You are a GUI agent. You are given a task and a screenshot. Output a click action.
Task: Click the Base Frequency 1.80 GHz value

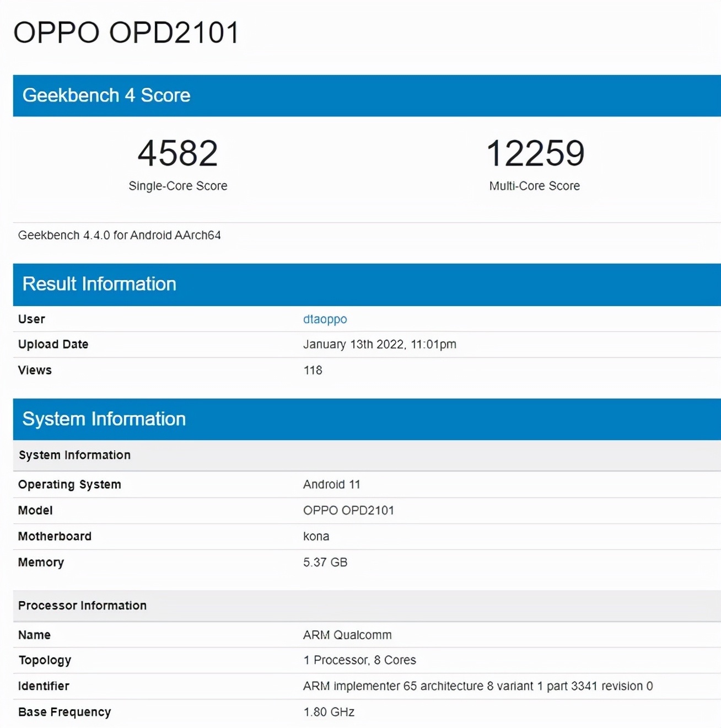point(328,712)
